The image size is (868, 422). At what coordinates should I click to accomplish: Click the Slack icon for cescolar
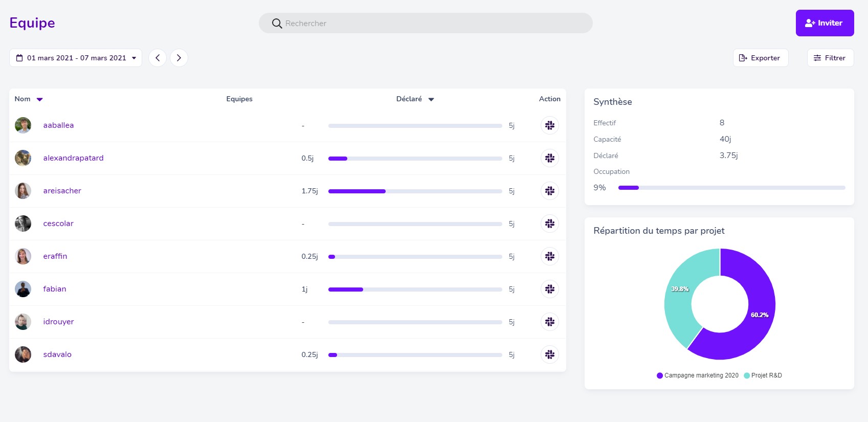pos(549,224)
